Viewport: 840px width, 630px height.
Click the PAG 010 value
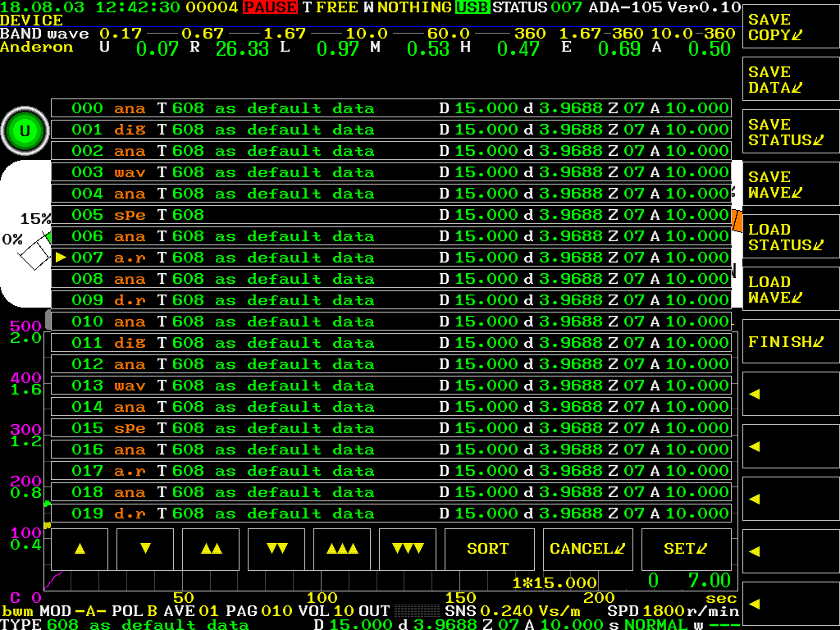259,611
